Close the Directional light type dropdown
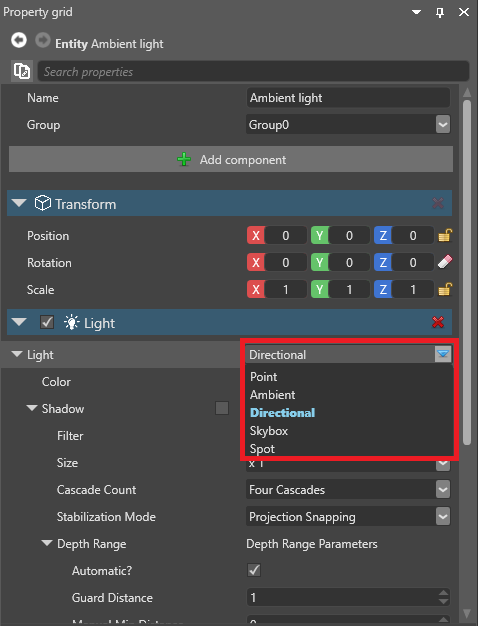This screenshot has width=478, height=626. point(443,354)
